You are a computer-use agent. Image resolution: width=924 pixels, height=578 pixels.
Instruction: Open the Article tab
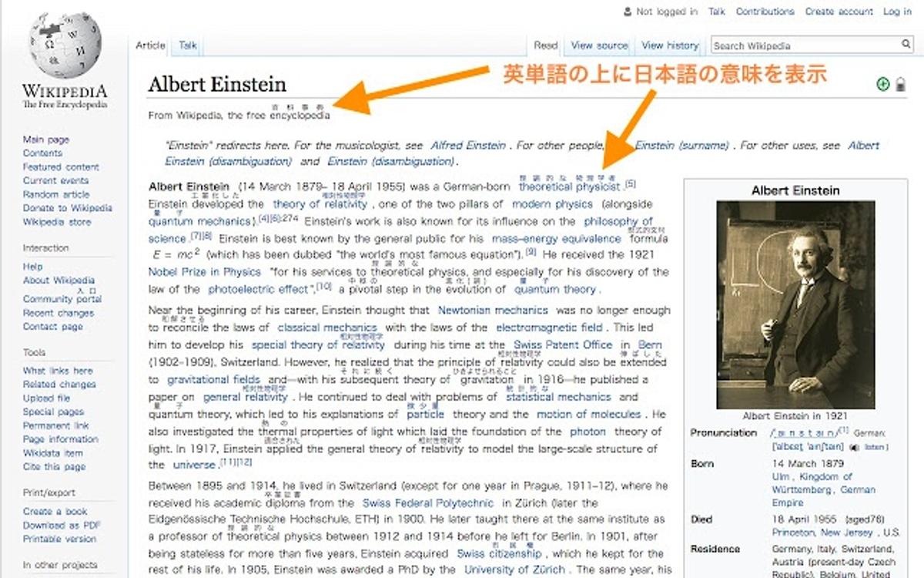click(x=151, y=45)
